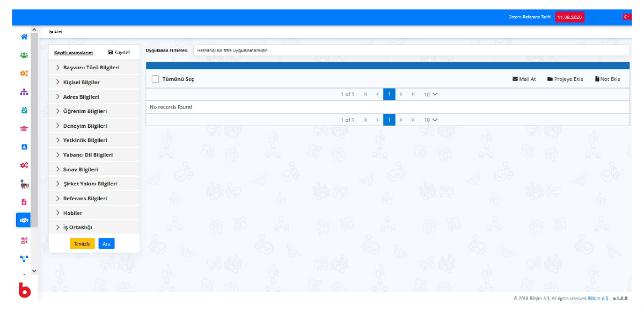Click the Mail At action
The image size is (644, 312).
tap(524, 79)
